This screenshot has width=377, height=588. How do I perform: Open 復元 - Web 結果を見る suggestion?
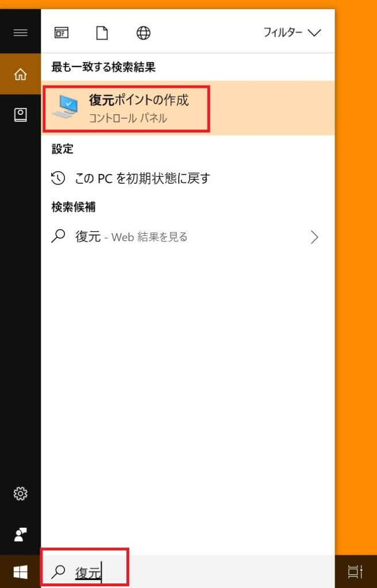[x=188, y=237]
